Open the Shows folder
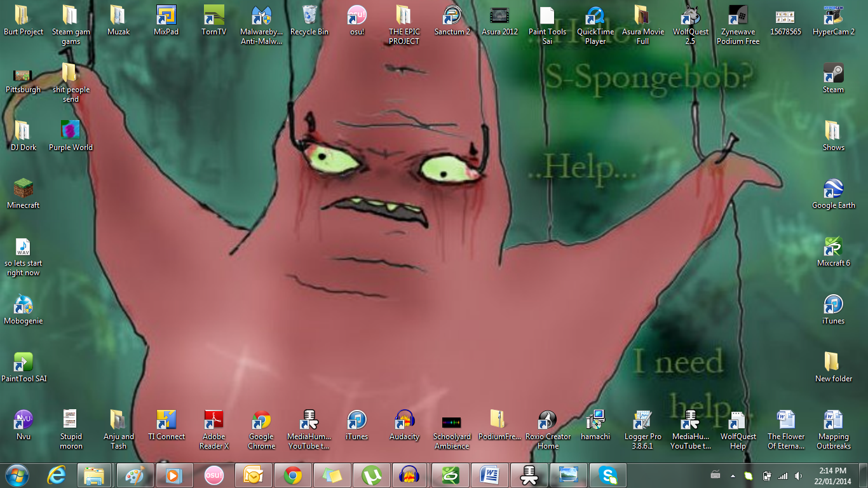This screenshot has width=868, height=488. point(834,137)
